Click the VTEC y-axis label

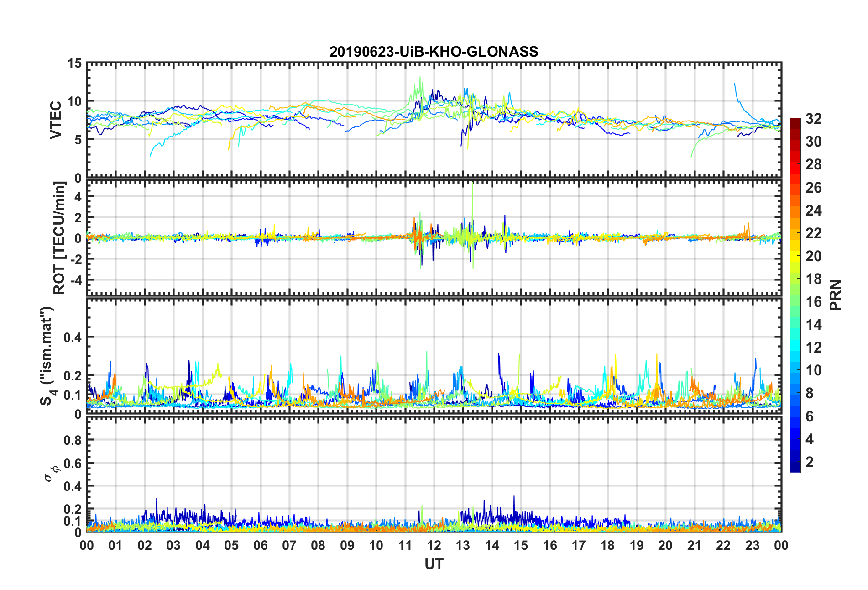56,120
